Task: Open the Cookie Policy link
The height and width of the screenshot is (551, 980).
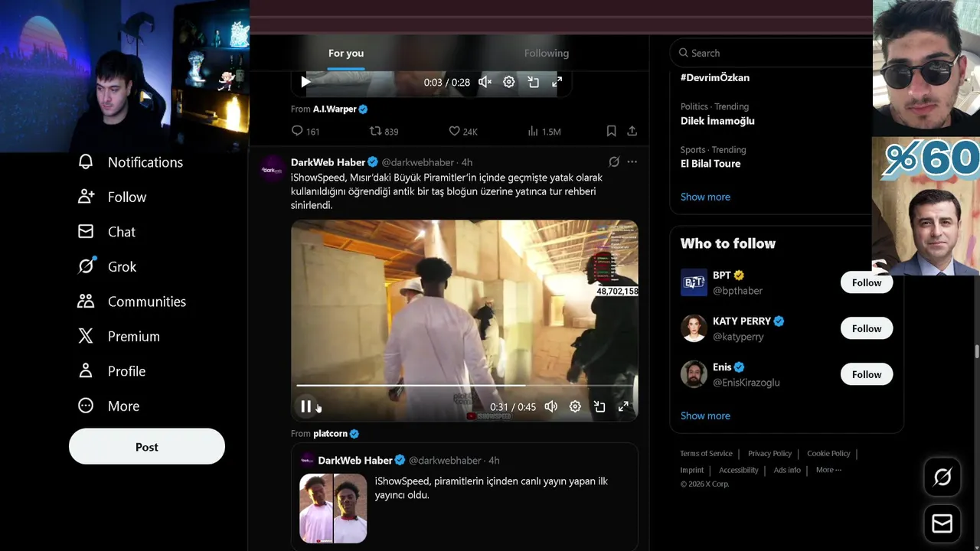Action: tap(828, 454)
